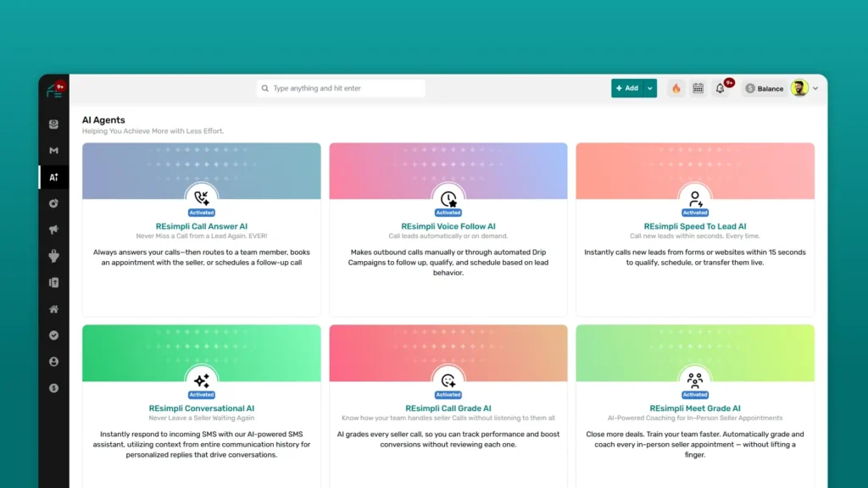Click 'Helping You Achieve More with Less Effort.' subtitle
Screen dimensions: 868x488
click(x=153, y=131)
